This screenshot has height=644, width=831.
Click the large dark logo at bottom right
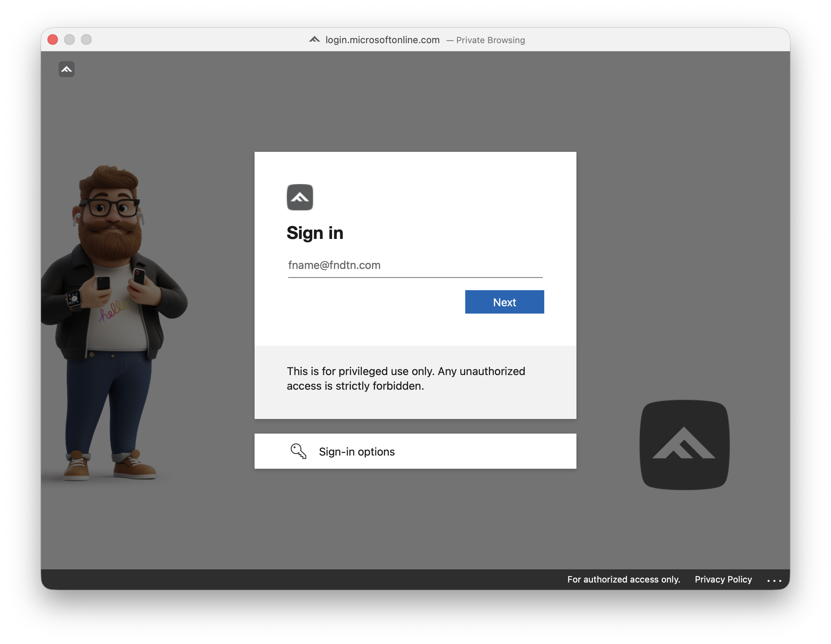point(684,445)
